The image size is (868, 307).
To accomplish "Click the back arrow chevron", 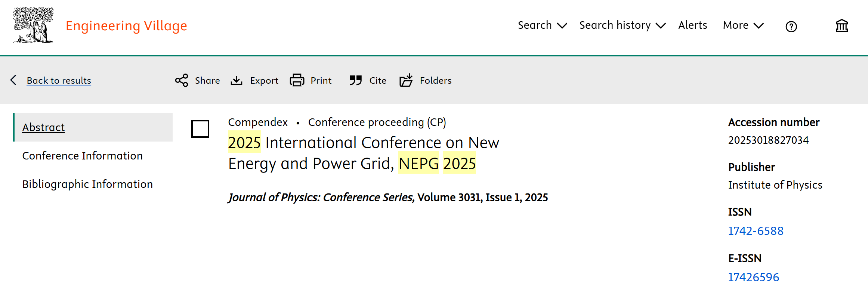I will click(13, 80).
